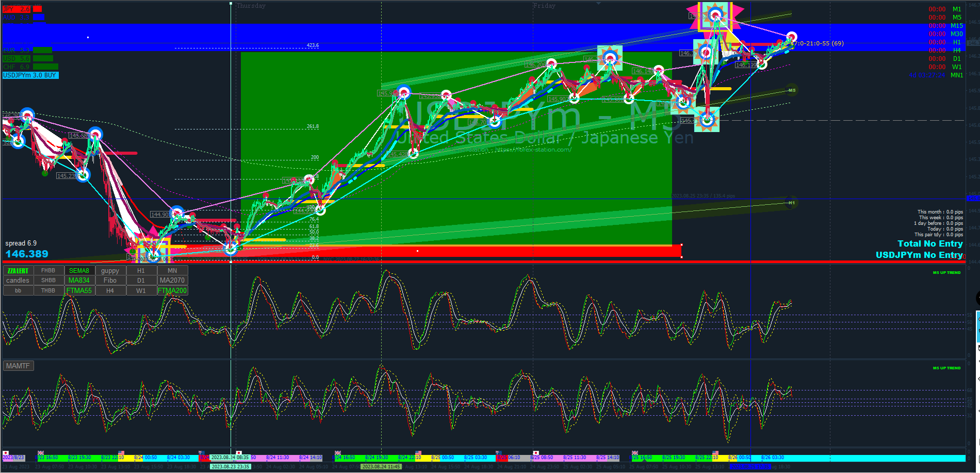Click the H1 button in the indicator grid

[141, 271]
